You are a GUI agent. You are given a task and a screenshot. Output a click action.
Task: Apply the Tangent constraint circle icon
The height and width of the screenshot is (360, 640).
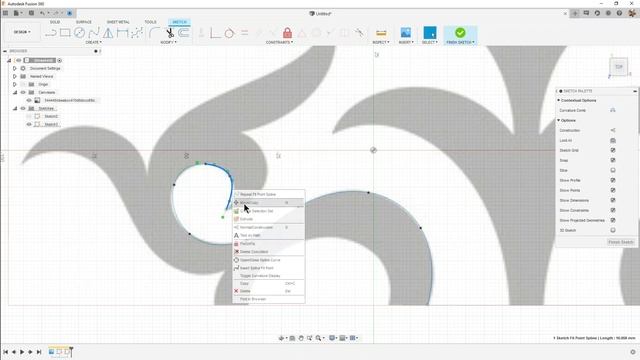(x=229, y=33)
